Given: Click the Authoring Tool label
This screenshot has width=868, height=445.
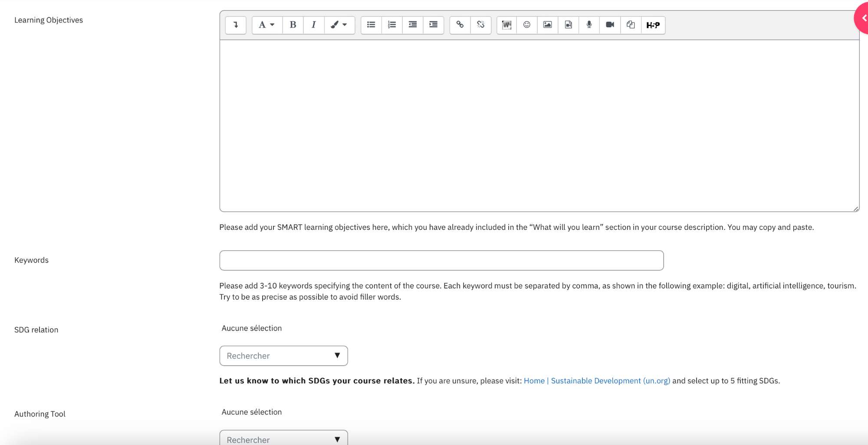Looking at the screenshot, I should [40, 414].
